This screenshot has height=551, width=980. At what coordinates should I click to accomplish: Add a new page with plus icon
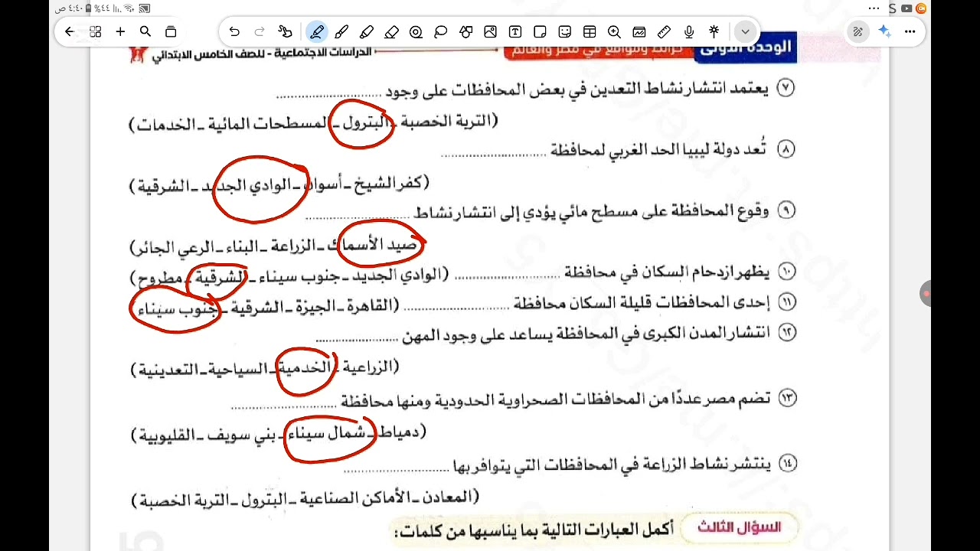120,32
